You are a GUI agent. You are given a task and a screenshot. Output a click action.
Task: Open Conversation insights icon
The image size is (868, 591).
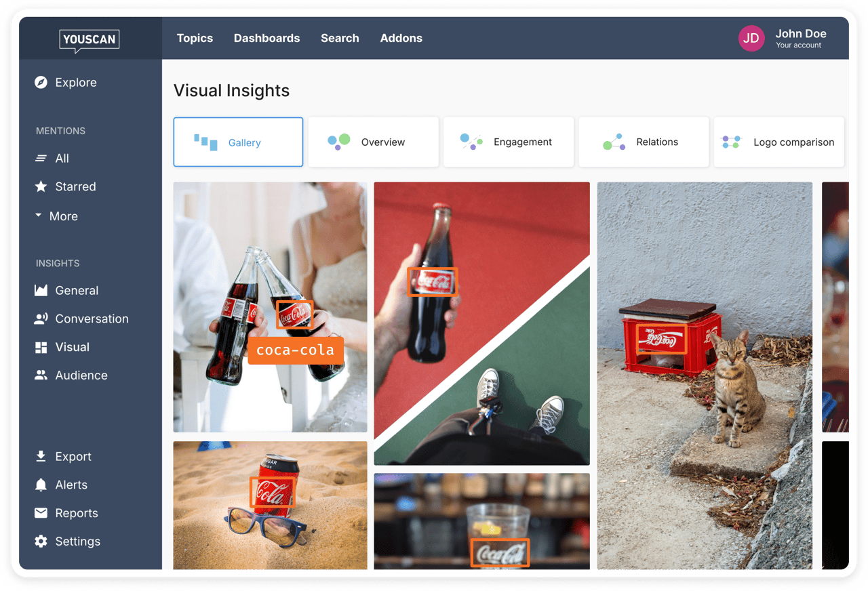[x=41, y=319]
